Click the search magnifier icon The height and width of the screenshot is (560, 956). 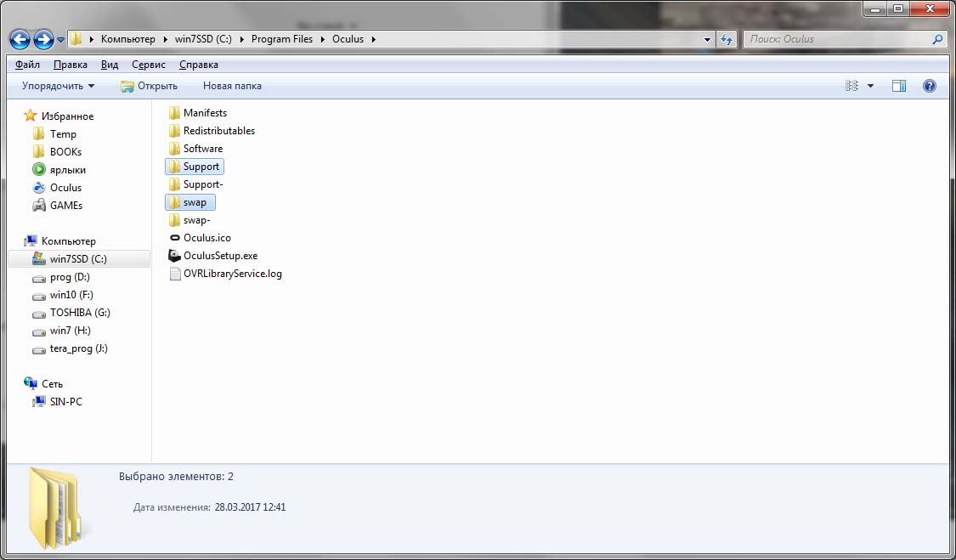937,39
